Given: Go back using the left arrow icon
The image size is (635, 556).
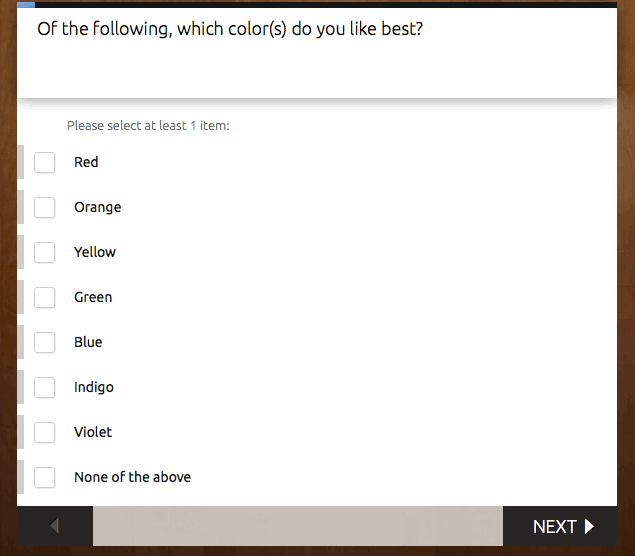Looking at the screenshot, I should (x=55, y=526).
